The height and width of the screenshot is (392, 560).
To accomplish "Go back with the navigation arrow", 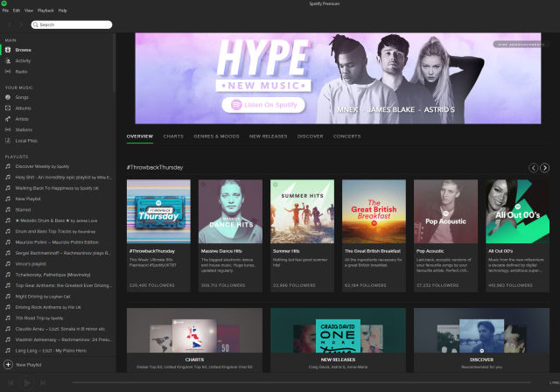I will [10, 24].
